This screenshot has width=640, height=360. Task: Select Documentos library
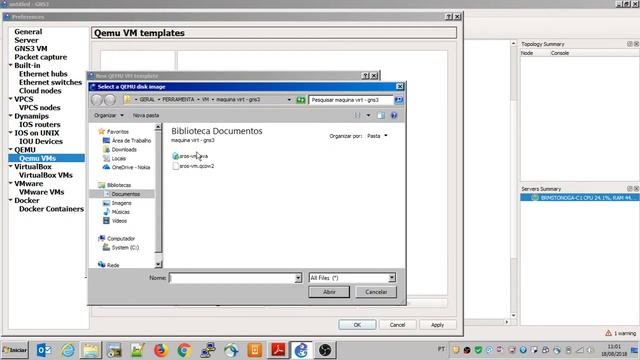122,194
